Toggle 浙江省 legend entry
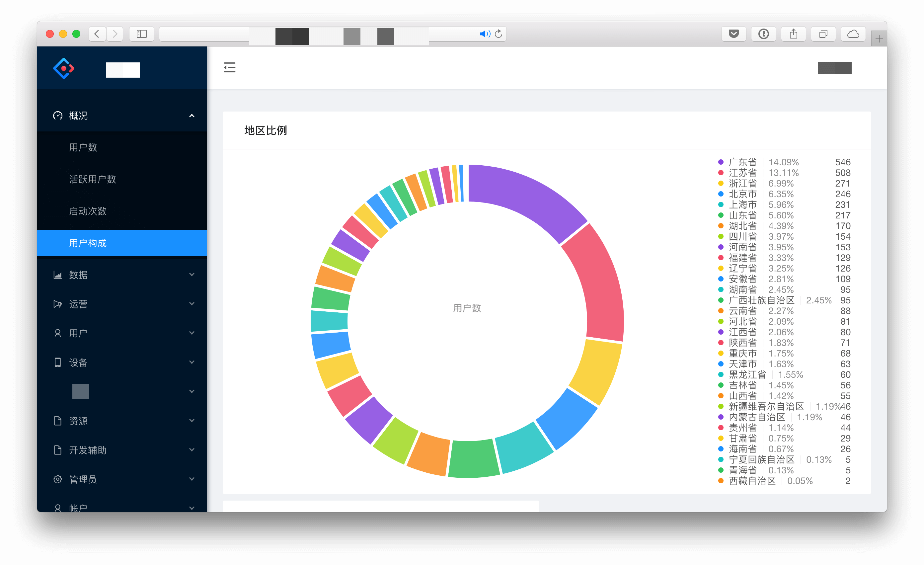 click(x=784, y=184)
